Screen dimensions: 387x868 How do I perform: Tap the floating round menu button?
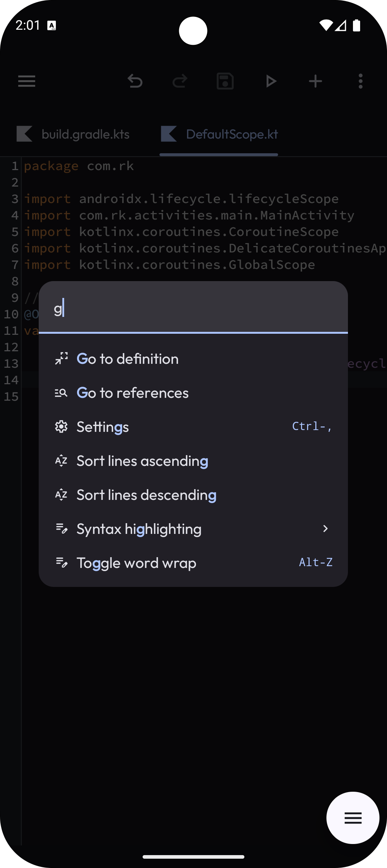353,818
